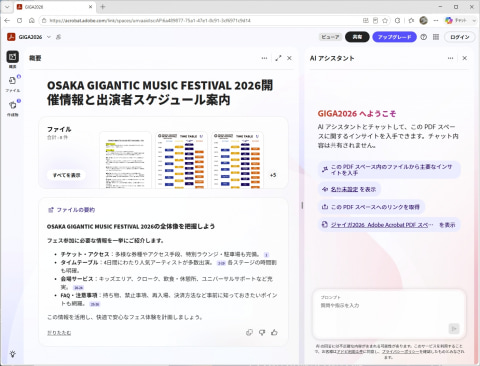Give thumbs up to the summary
This screenshot has width=480, height=366.
coord(274,332)
